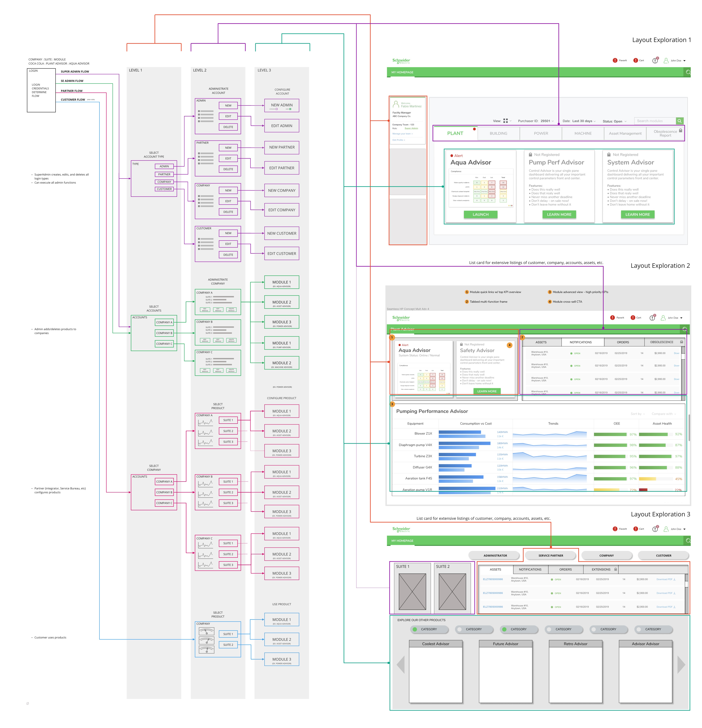Click green header search icon in Layout Exploration 1
The height and width of the screenshot is (728, 702).
(x=688, y=72)
